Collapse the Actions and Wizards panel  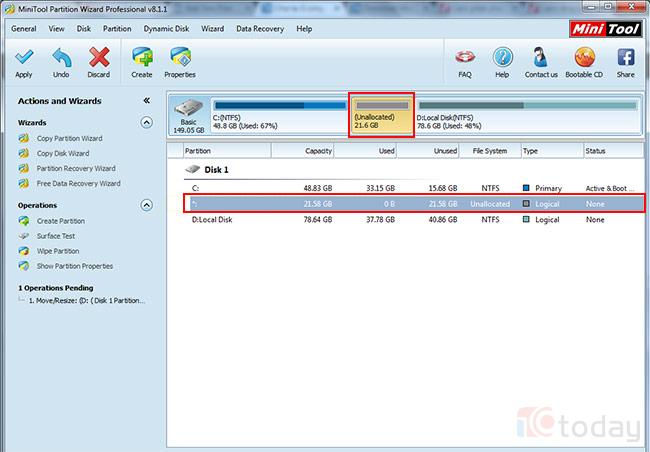tap(146, 100)
